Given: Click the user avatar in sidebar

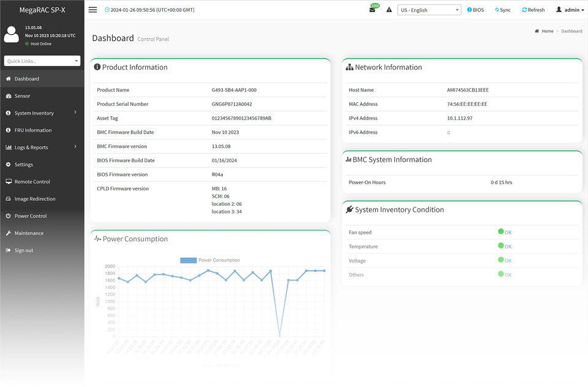Looking at the screenshot, I should point(11,34).
